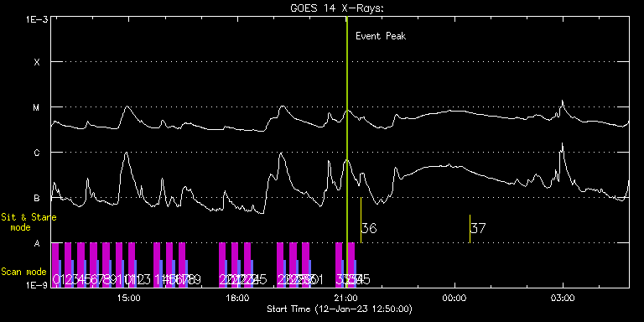Viewport: 644px width, 322px height.
Task: Select the C flare class axis label
Action: (x=37, y=153)
